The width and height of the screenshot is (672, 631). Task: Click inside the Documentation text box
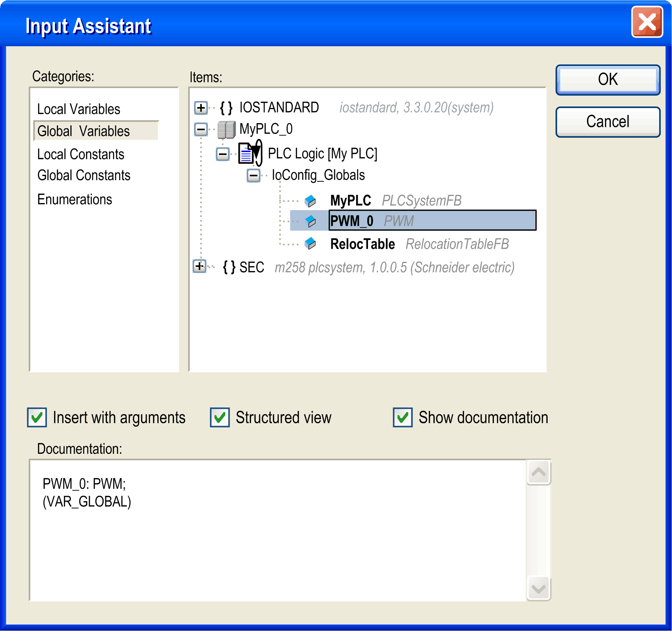pos(278,530)
